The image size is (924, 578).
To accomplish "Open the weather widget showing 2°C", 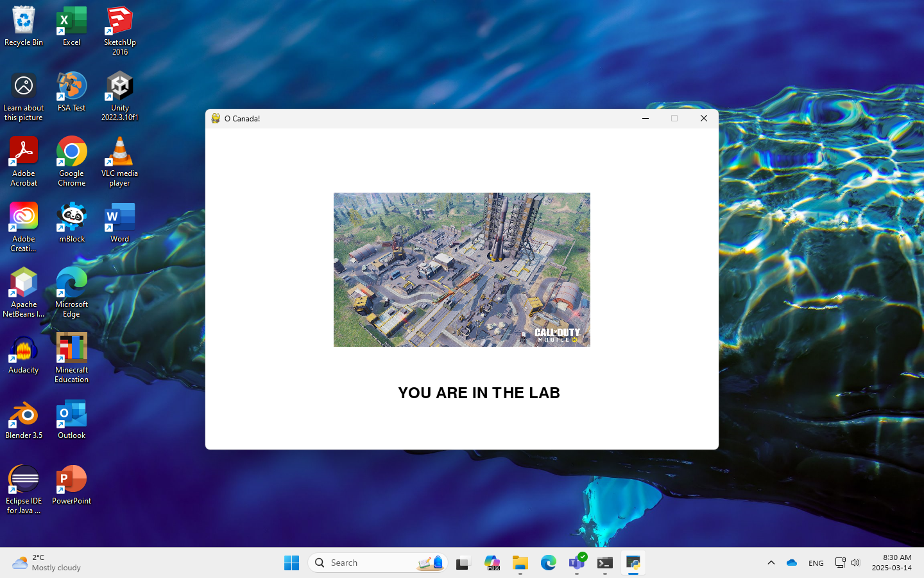I will click(47, 563).
